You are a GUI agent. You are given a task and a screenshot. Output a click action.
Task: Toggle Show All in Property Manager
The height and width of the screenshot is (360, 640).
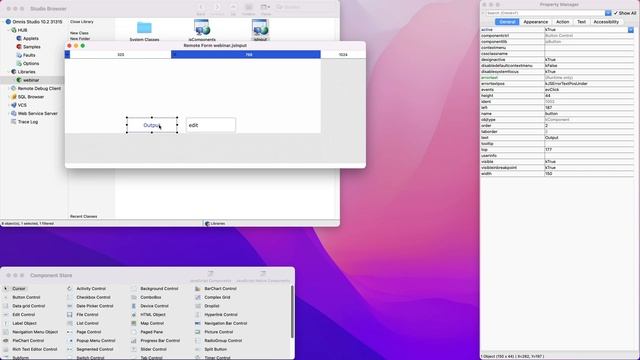point(625,13)
